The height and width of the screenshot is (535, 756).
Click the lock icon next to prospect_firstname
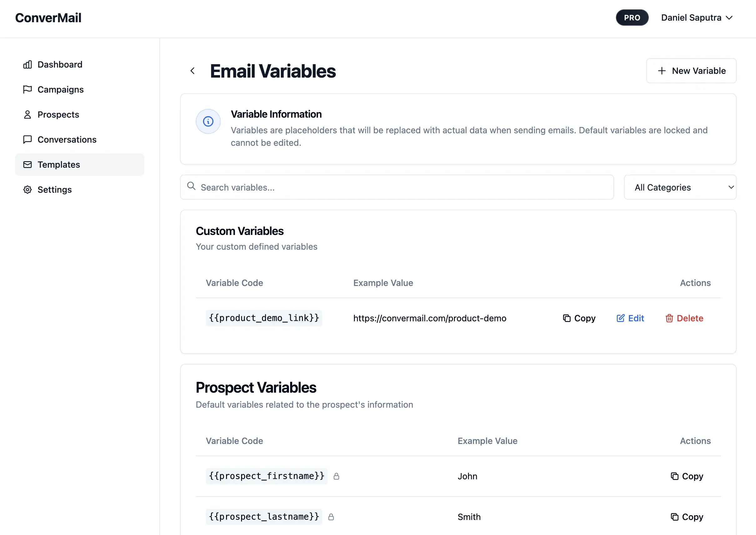[x=336, y=476]
